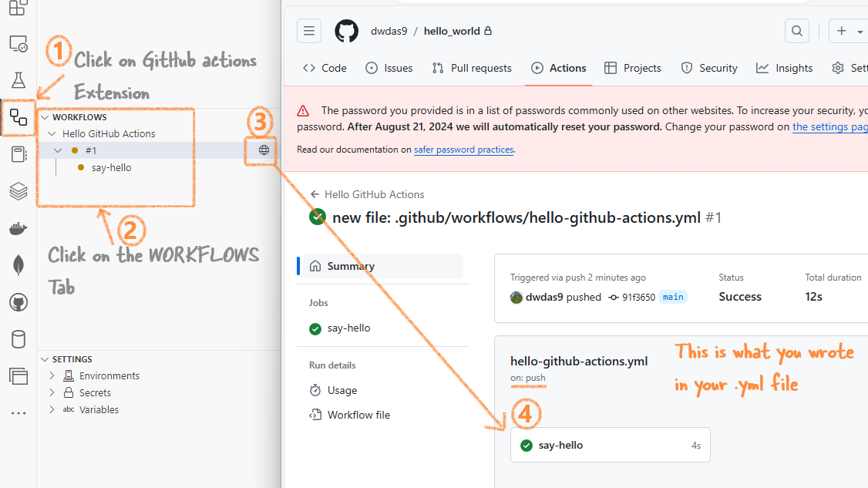Go to the GitHub home logo
Image resolution: width=868 pixels, height=488 pixels.
pyautogui.click(x=347, y=31)
